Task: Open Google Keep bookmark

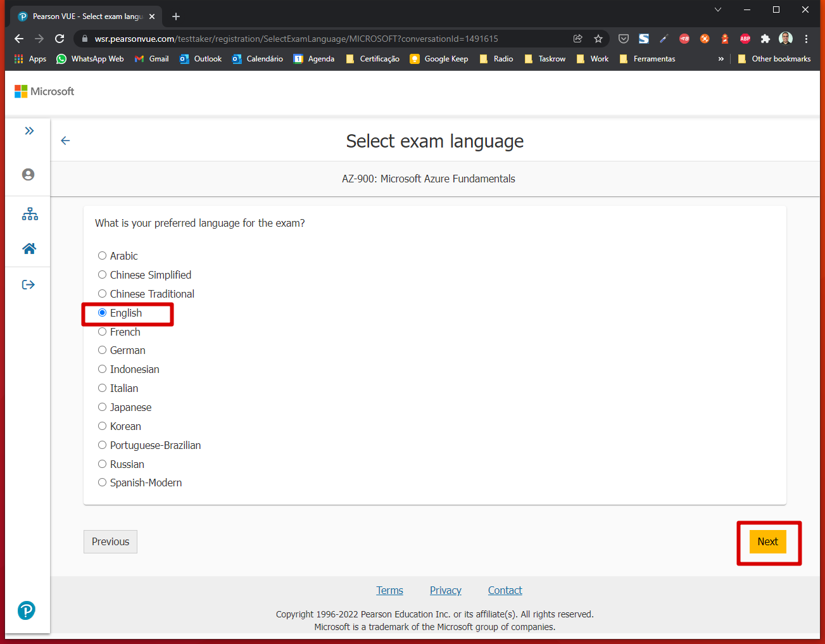Action: click(x=439, y=59)
